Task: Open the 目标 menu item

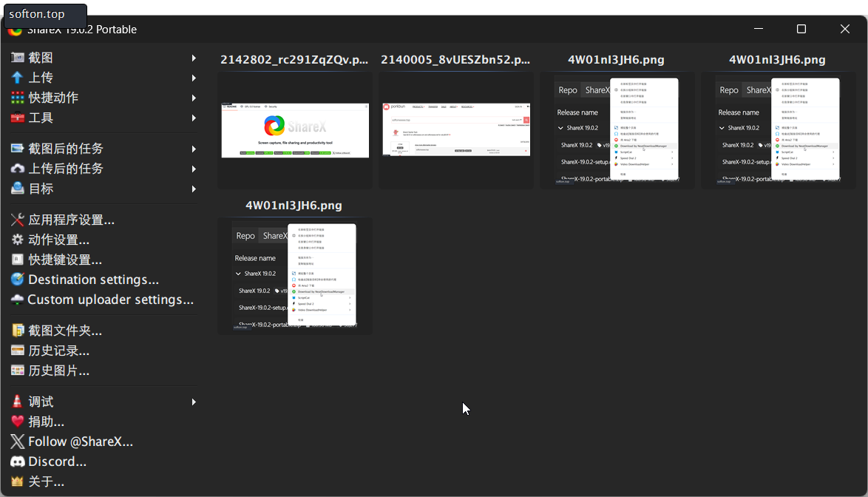Action: [x=104, y=188]
